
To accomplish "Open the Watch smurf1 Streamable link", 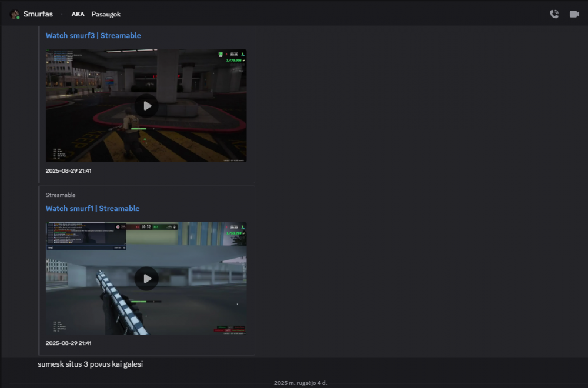I will click(93, 209).
